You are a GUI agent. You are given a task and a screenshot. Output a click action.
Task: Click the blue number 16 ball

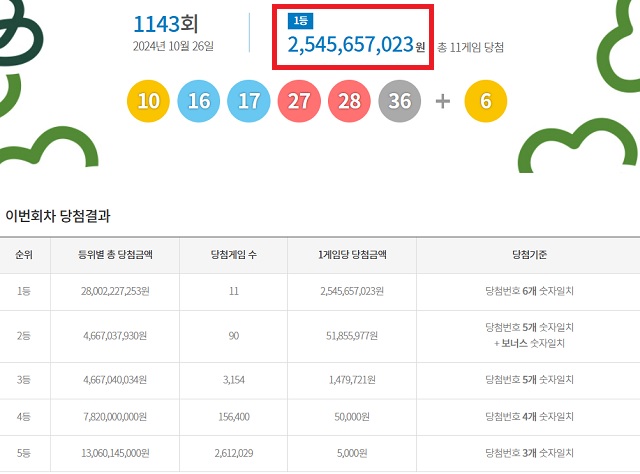199,101
